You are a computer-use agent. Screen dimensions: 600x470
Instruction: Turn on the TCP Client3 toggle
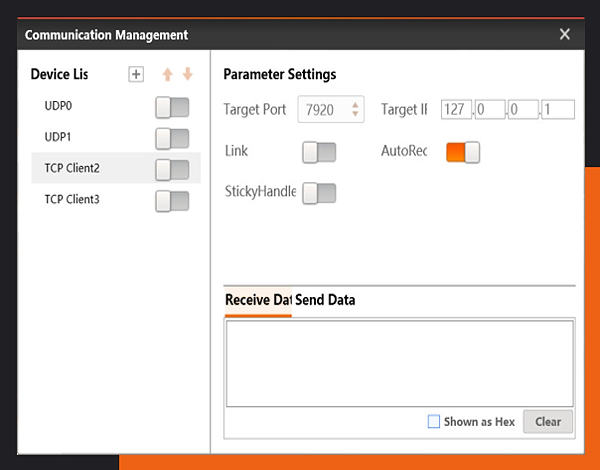pyautogui.click(x=172, y=201)
